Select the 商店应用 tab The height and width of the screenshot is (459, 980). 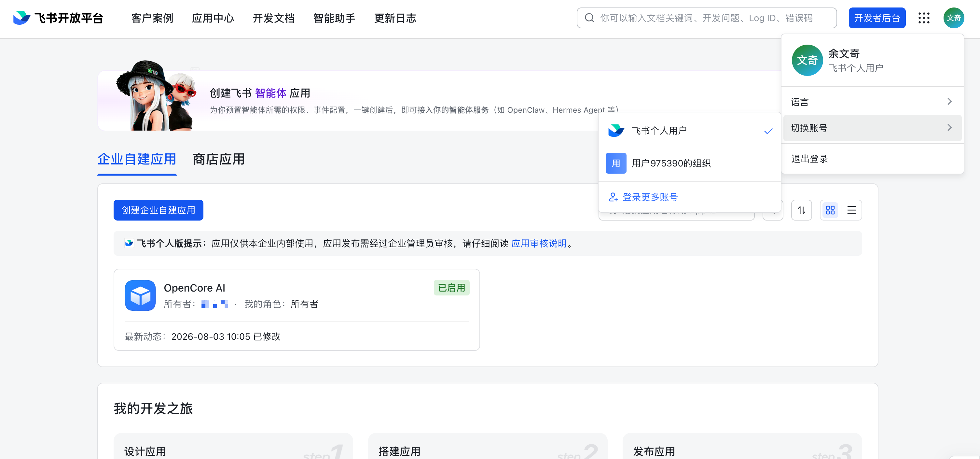tap(218, 159)
